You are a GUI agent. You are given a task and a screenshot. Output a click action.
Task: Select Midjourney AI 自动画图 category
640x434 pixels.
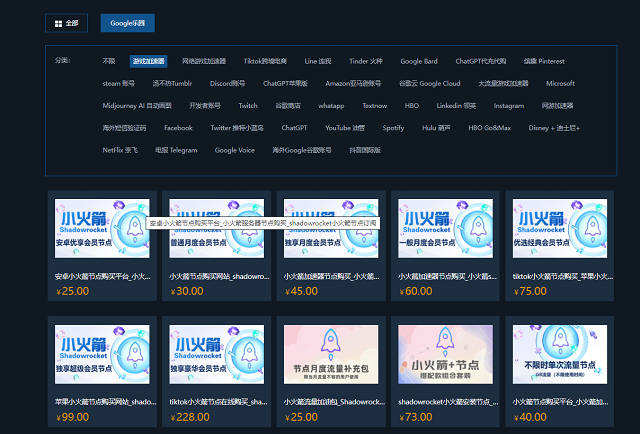(x=137, y=106)
